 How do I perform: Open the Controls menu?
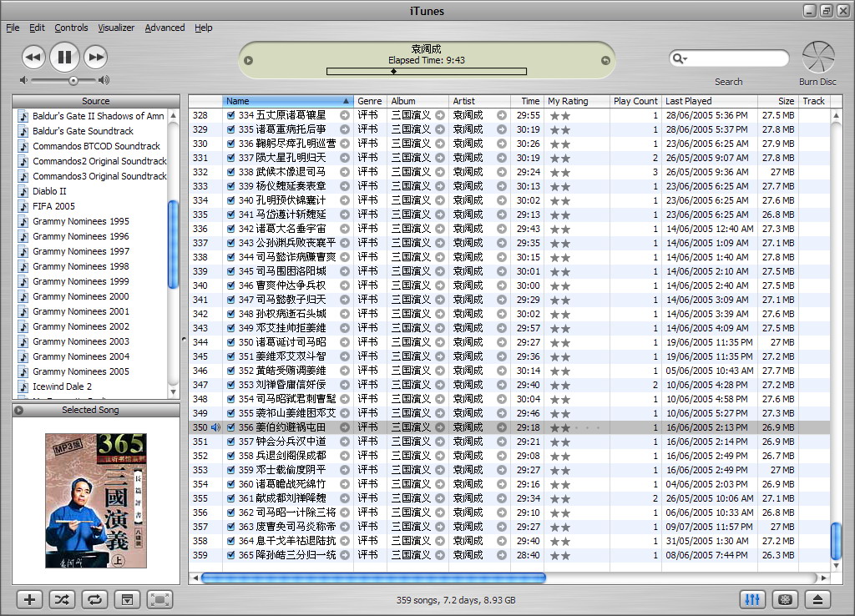(x=71, y=28)
